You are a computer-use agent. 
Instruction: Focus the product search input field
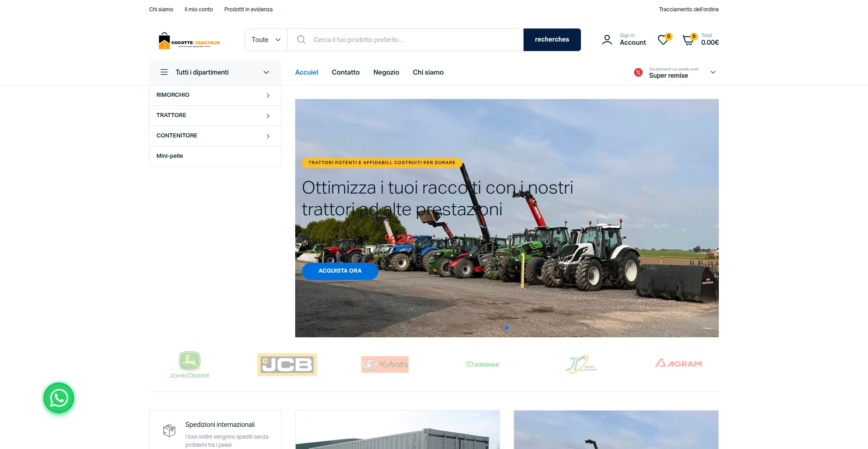pos(416,40)
